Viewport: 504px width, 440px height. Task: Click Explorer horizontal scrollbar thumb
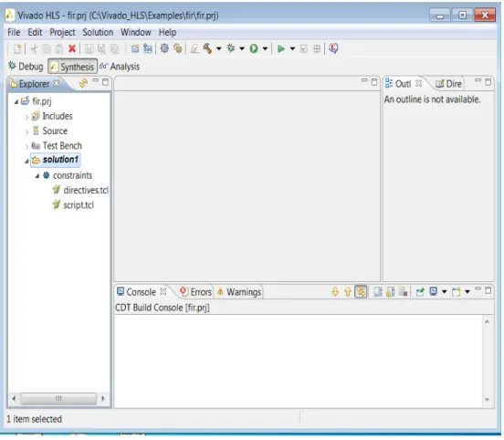coord(58,399)
